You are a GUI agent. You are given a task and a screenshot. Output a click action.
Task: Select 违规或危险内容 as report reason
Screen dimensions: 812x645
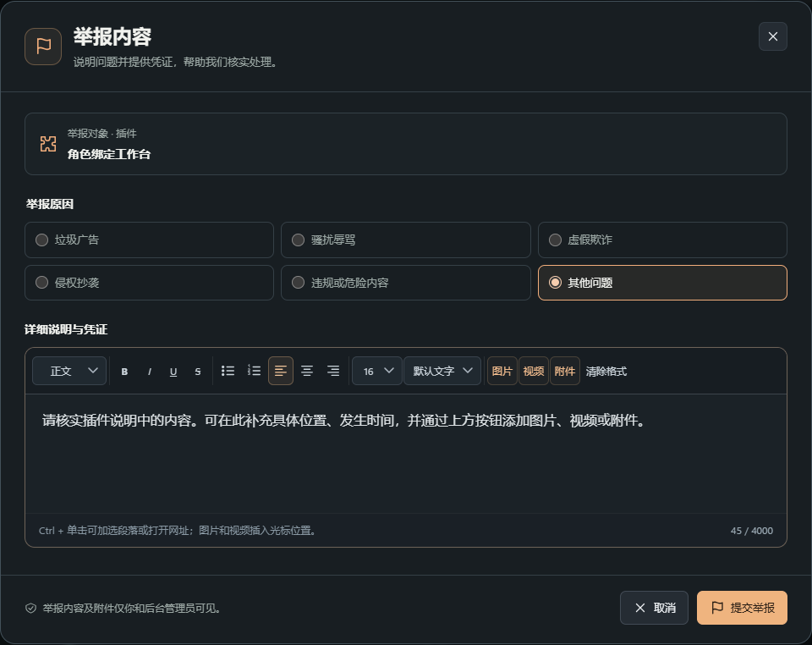tap(405, 283)
